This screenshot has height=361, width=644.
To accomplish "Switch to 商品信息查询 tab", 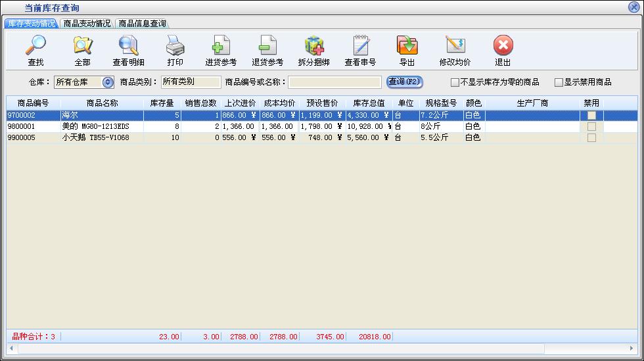I will tap(142, 24).
